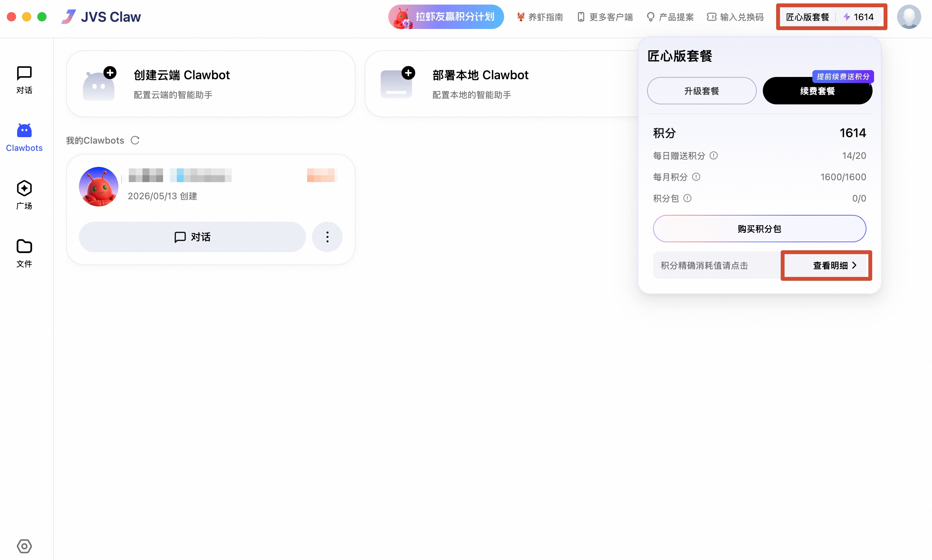
Task: Open the 对话 chat section in sidebar
Action: pos(24,80)
